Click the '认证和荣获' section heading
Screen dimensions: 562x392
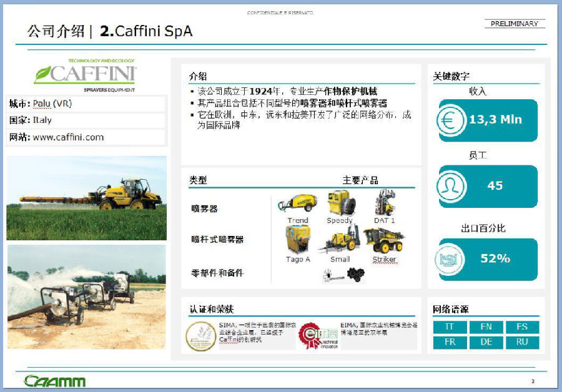(x=212, y=309)
